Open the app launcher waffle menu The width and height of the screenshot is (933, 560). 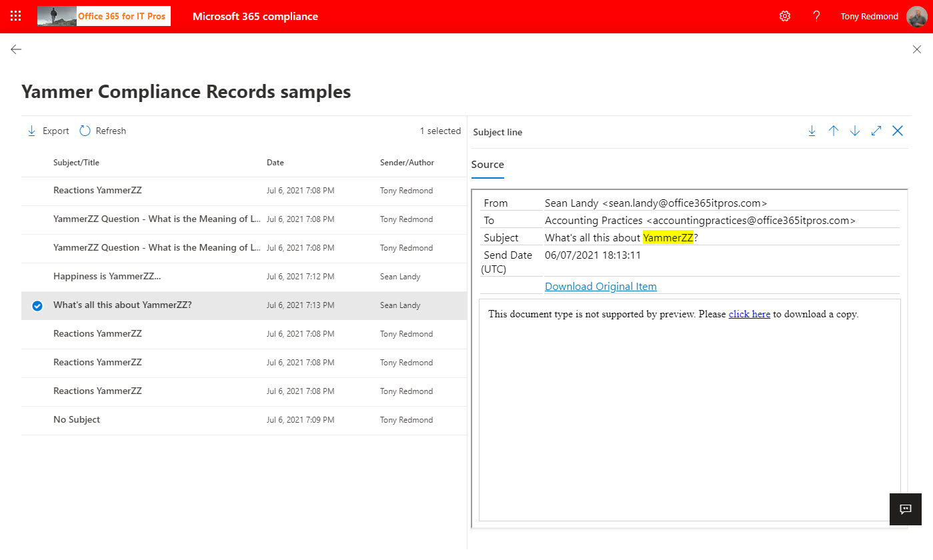(16, 16)
